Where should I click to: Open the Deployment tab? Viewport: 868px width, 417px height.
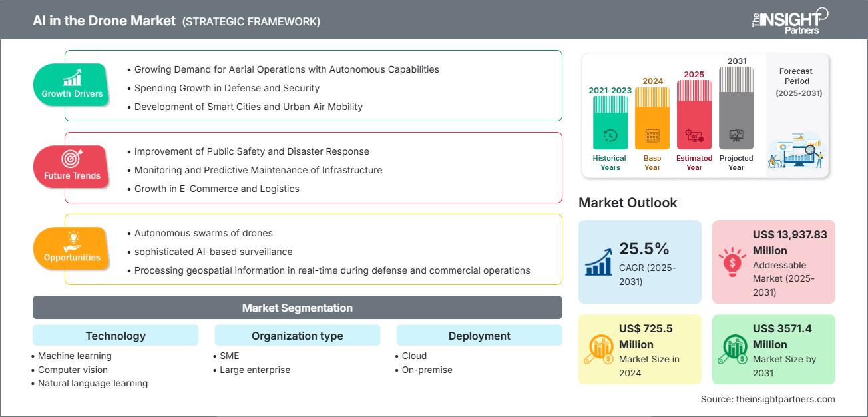pos(479,335)
